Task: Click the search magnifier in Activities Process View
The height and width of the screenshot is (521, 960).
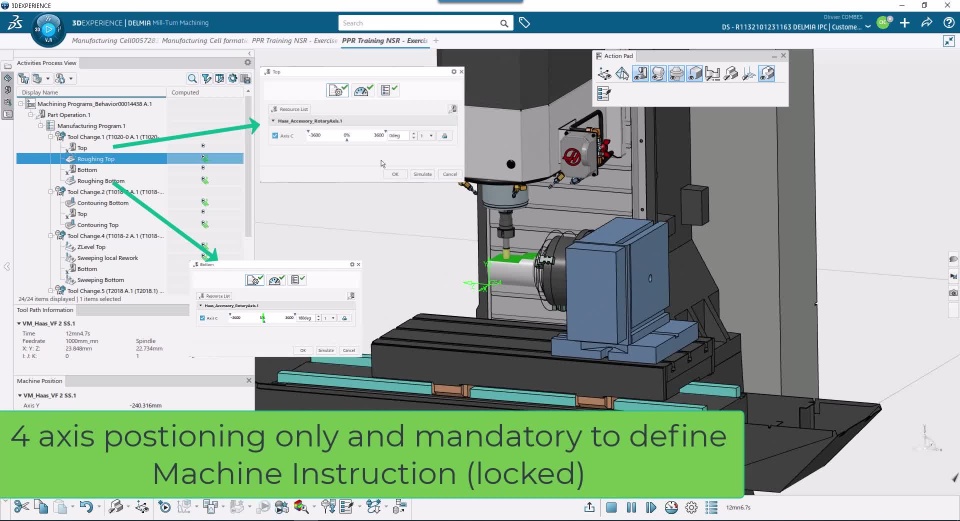Action: point(192,78)
